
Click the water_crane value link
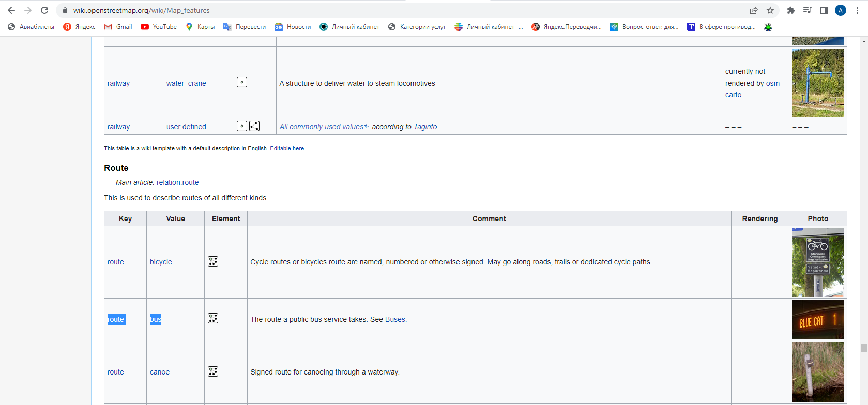(186, 83)
